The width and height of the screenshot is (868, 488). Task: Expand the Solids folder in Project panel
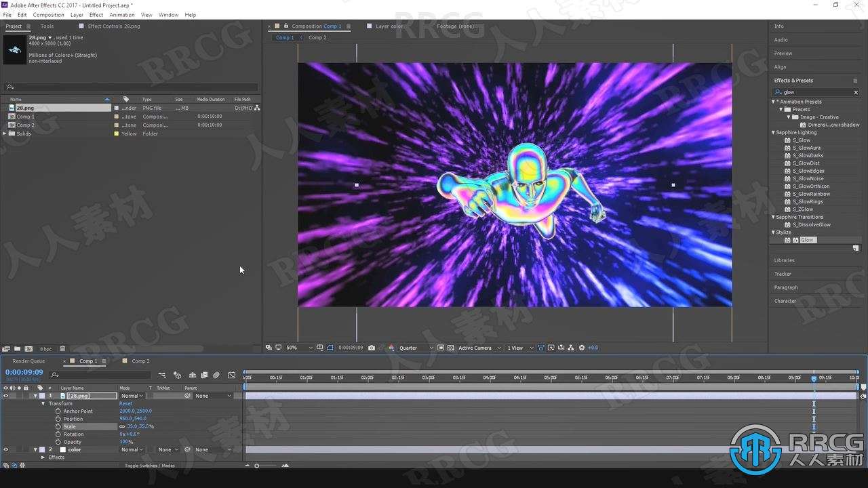point(5,134)
